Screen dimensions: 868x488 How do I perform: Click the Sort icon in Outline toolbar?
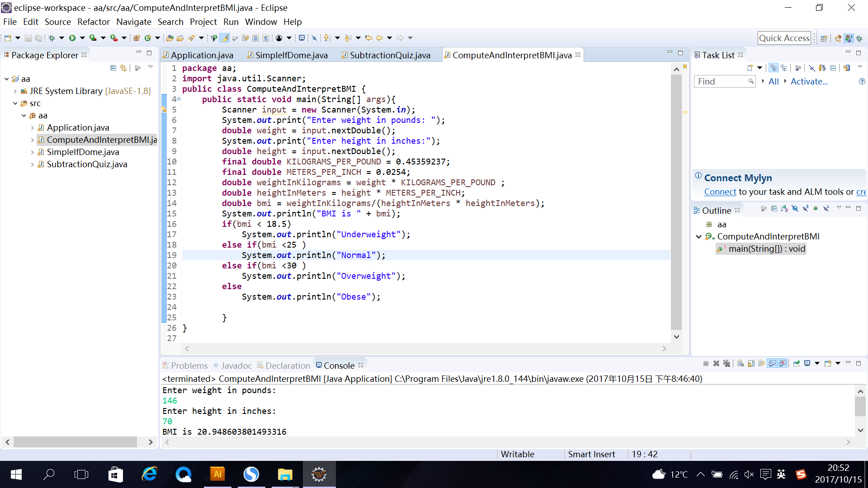pyautogui.click(x=784, y=208)
